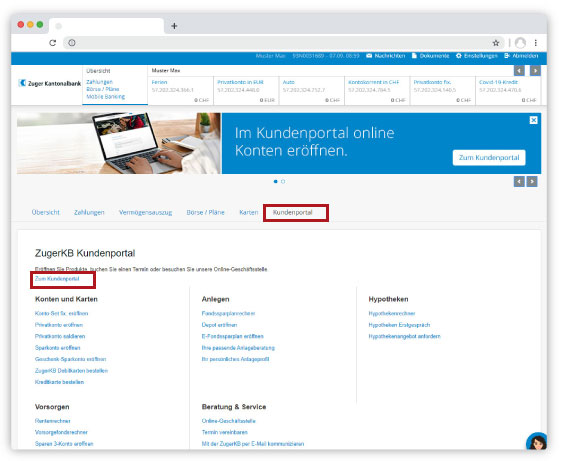The image size is (574, 461).
Task: Open Rentenrechner link
Action: [x=53, y=421]
